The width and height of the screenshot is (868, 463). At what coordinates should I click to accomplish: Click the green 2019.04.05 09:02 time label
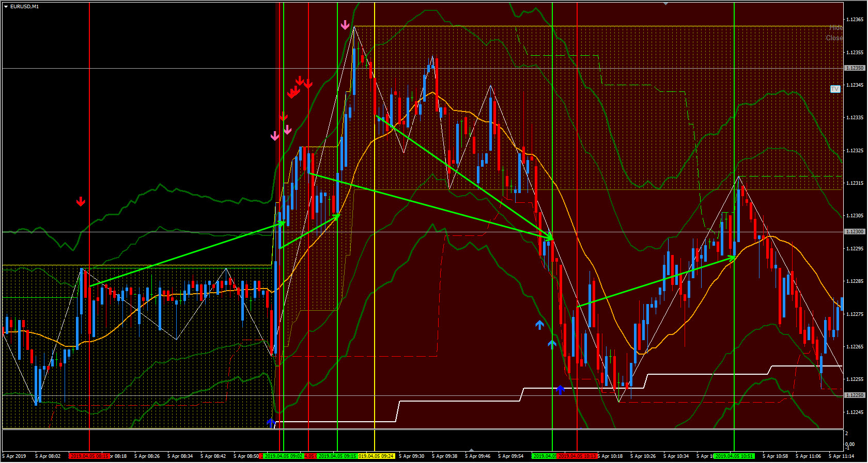point(283,456)
